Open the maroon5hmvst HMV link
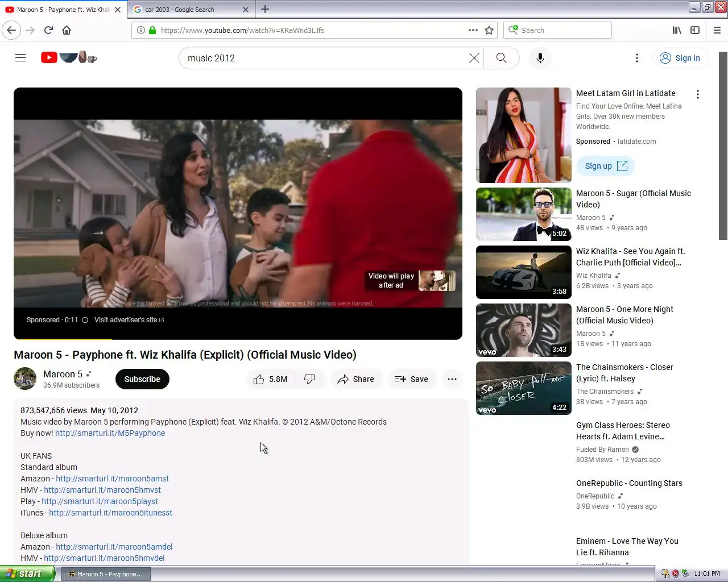 tap(102, 490)
